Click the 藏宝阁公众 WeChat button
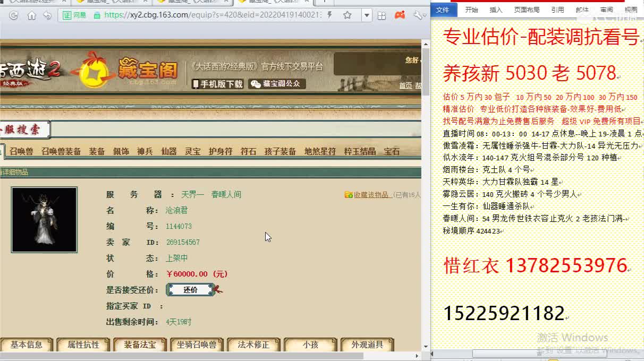644x361 pixels. click(276, 84)
